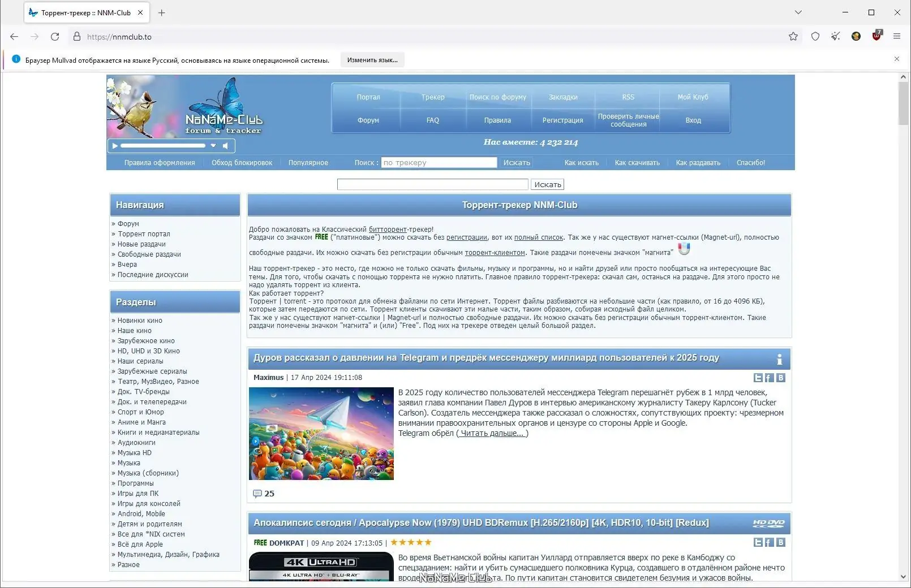The width and height of the screenshot is (911, 588).
Task: Click Вход to log in
Action: 693,120
